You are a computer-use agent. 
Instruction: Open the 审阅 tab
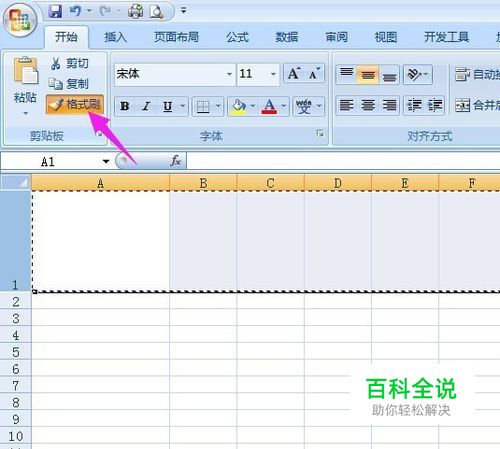[336, 37]
